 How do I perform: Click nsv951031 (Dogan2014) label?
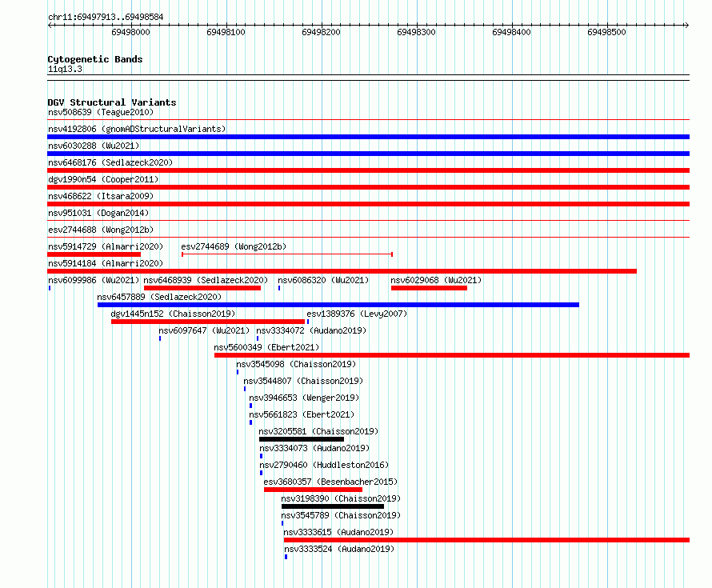98,213
